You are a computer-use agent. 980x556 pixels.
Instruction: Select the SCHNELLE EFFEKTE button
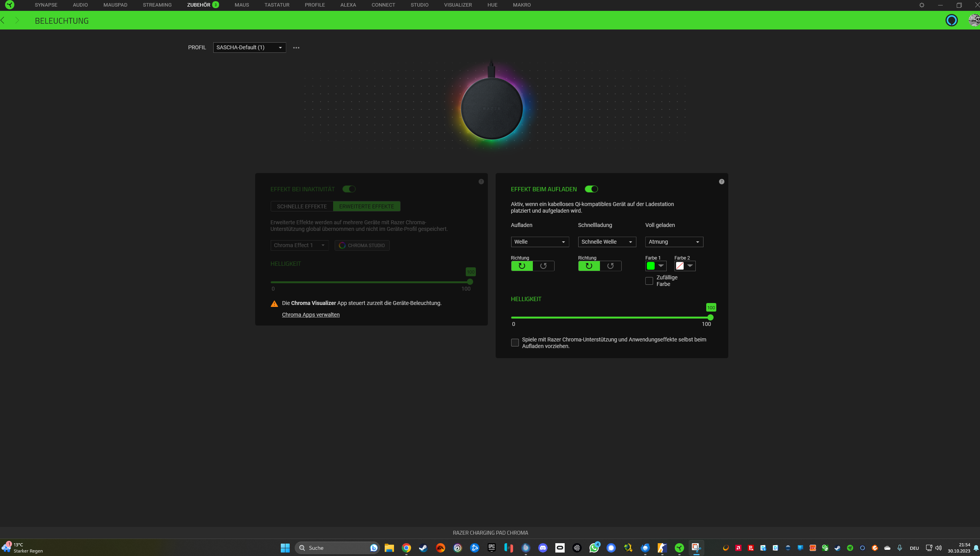(x=302, y=206)
